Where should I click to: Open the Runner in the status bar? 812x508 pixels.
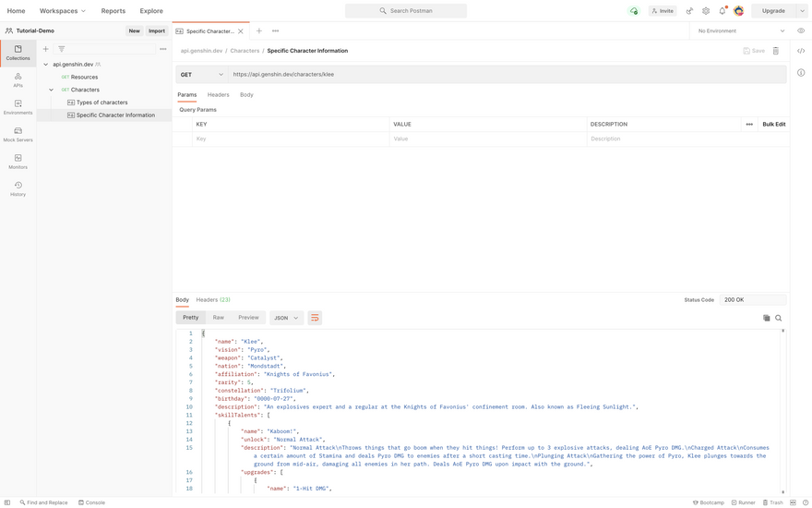tap(743, 502)
